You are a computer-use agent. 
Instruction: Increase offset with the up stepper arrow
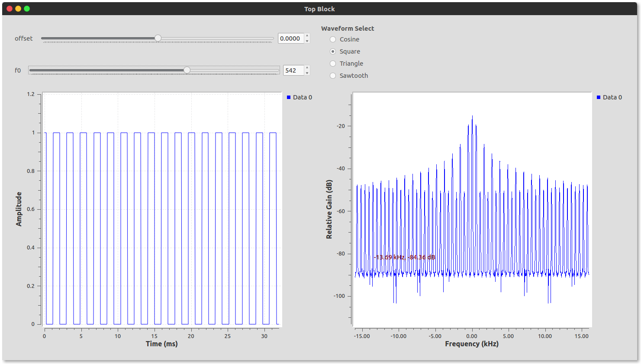point(307,36)
